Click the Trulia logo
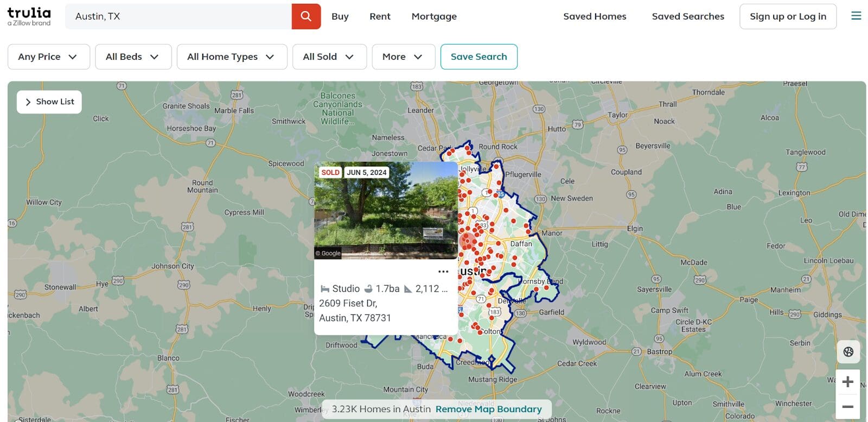 coord(29,16)
